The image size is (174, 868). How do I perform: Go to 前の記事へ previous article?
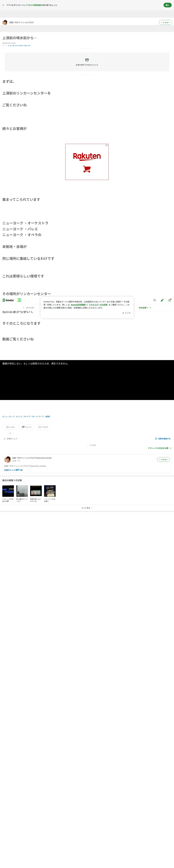coord(29,308)
